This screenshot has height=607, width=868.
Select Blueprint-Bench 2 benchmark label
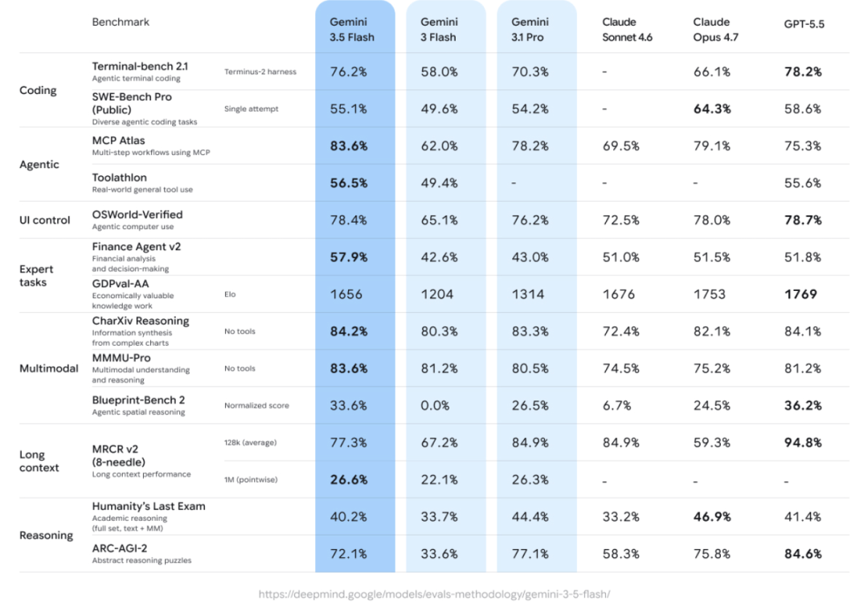138,400
